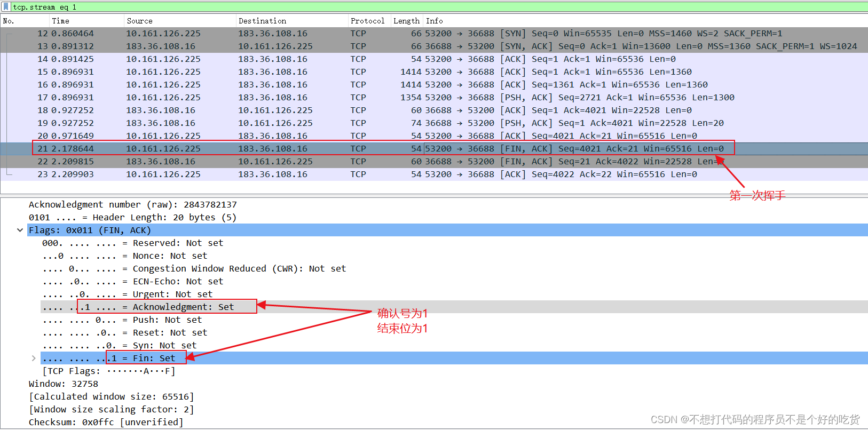Select the Checksum: 0x0ffc [unverified] line
Viewport: 868px width, 430px height.
[x=106, y=423]
